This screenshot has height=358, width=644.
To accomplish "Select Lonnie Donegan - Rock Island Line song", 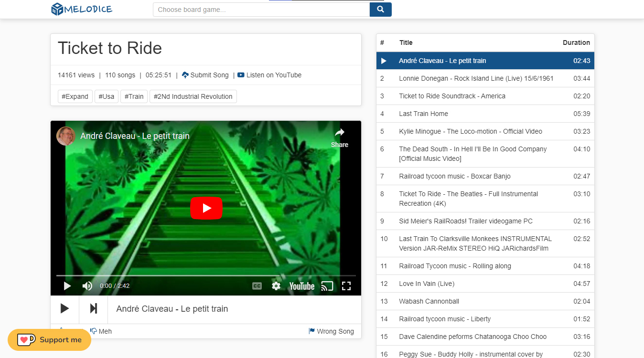I will pyautogui.click(x=485, y=78).
